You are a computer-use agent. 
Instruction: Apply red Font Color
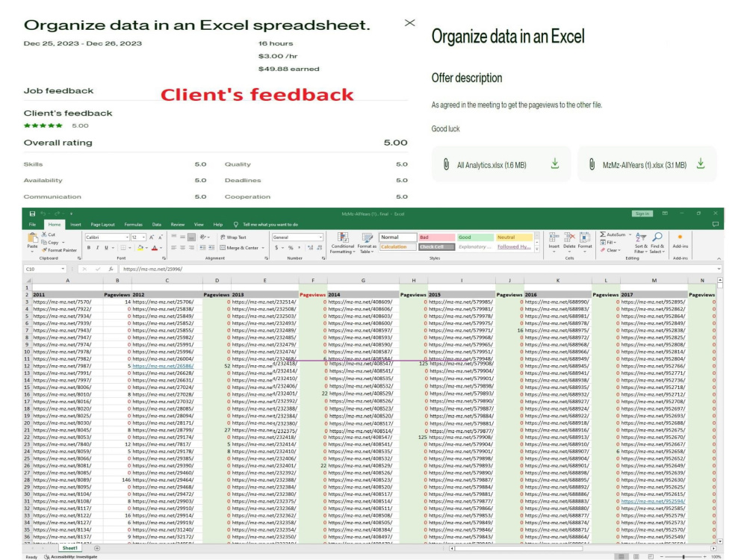point(155,248)
